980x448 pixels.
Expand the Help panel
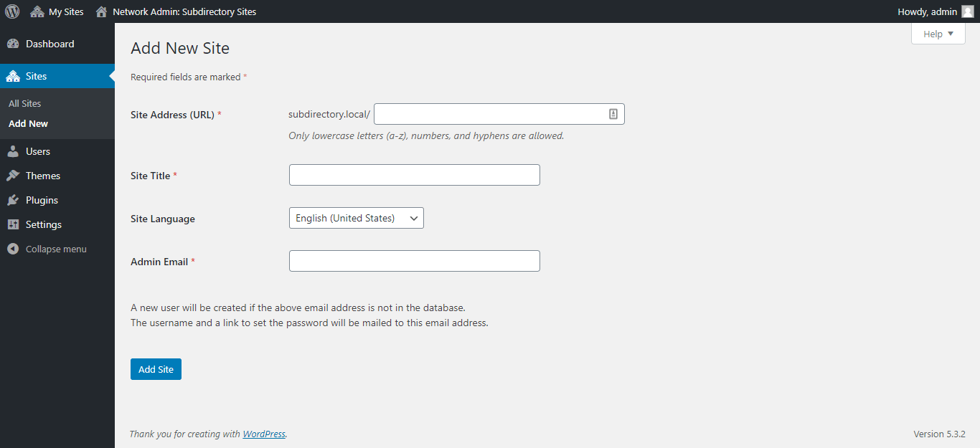tap(937, 33)
